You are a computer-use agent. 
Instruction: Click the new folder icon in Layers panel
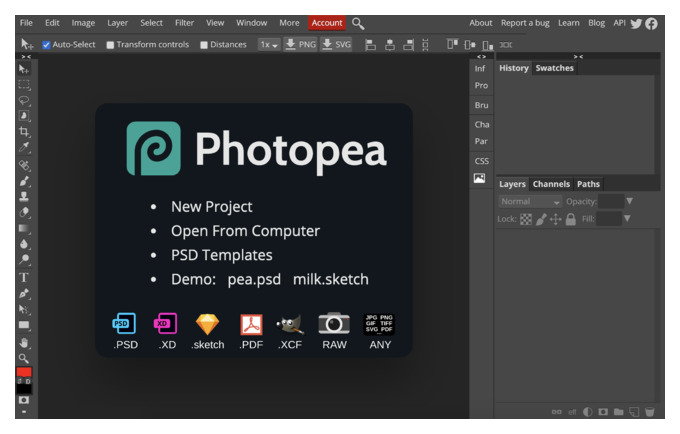click(619, 411)
